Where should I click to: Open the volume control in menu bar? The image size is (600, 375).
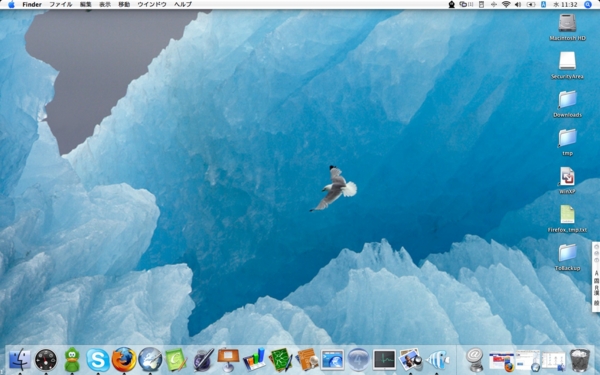point(518,5)
